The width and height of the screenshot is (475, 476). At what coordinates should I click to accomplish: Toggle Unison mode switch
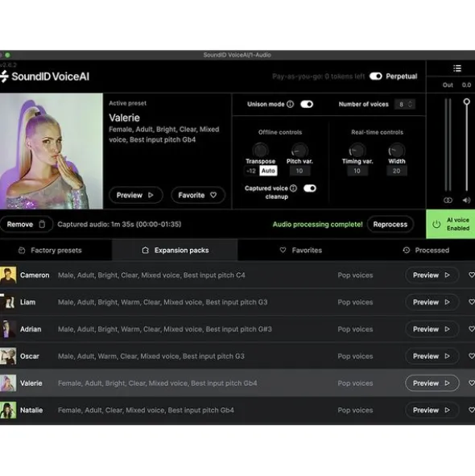(x=307, y=104)
